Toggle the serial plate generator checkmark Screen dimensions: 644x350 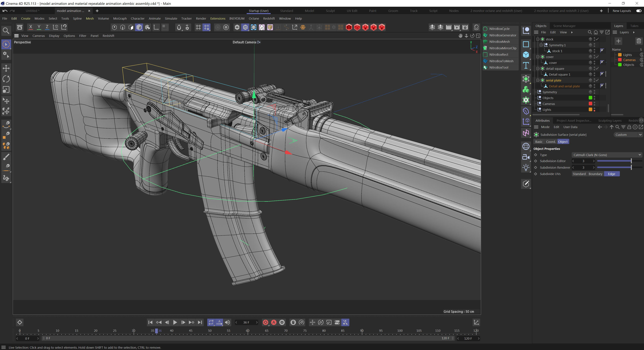point(597,80)
